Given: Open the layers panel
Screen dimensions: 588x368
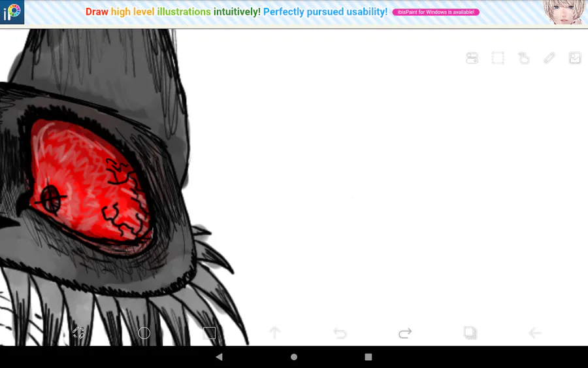Looking at the screenshot, I should coord(470,333).
